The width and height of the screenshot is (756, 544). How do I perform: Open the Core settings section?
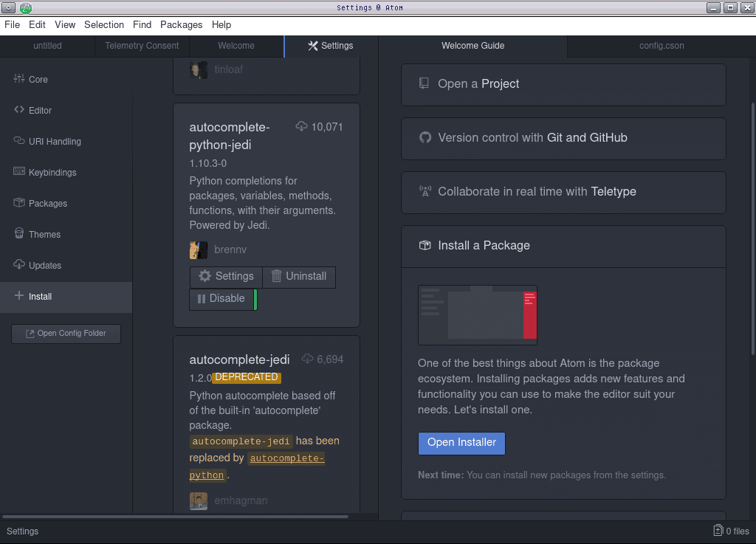[66, 80]
